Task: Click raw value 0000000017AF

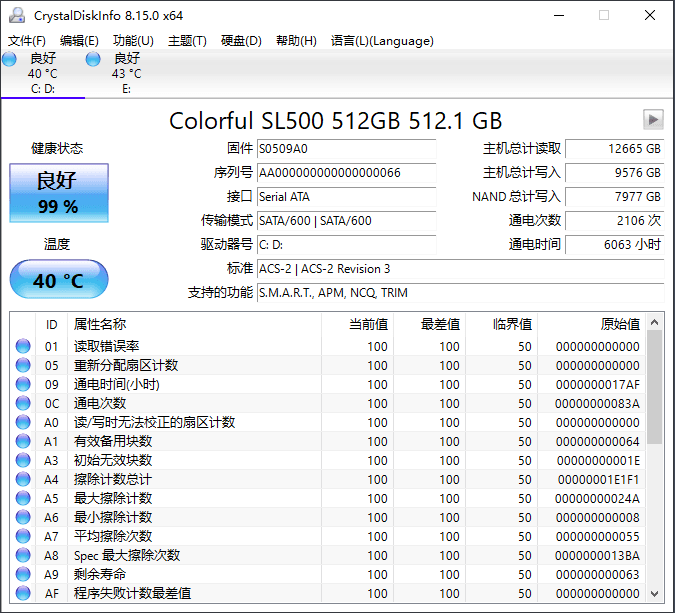Action: (x=598, y=384)
